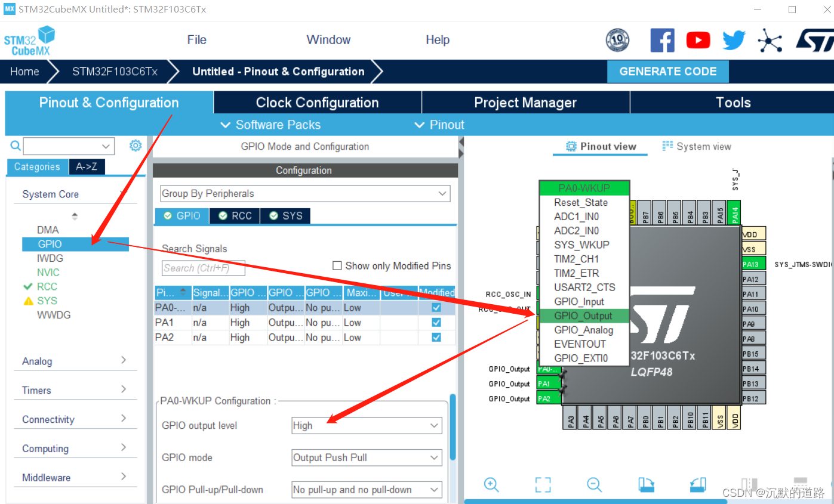The height and width of the screenshot is (504, 834).
Task: Uncheck Modified box for the PA1 row
Action: tap(436, 322)
